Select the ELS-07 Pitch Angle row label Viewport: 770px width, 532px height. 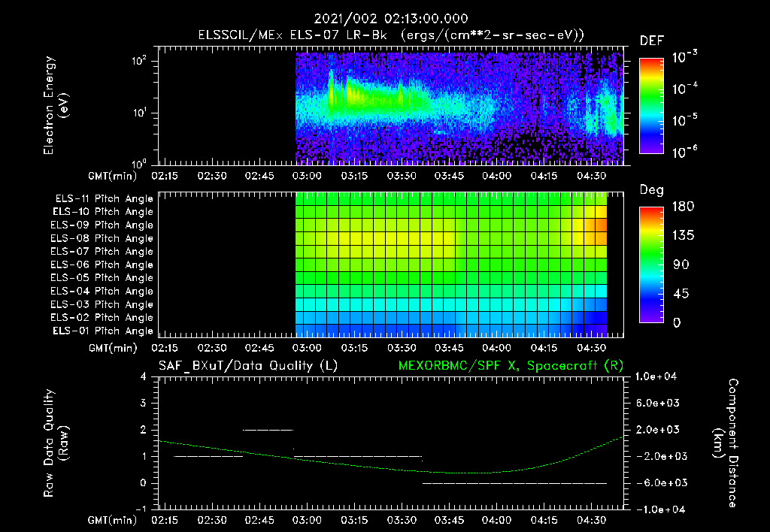click(x=102, y=252)
